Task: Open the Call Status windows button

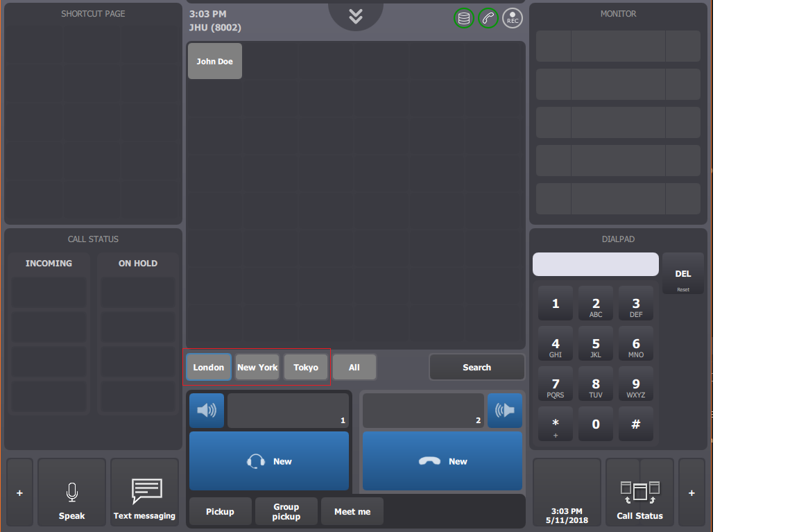Action: coord(640,492)
